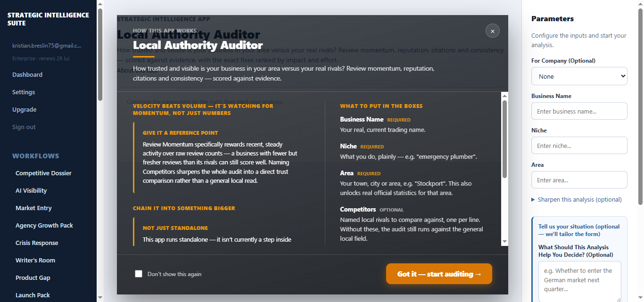Sign out of the account
The height and width of the screenshot is (302, 644).
(x=24, y=127)
